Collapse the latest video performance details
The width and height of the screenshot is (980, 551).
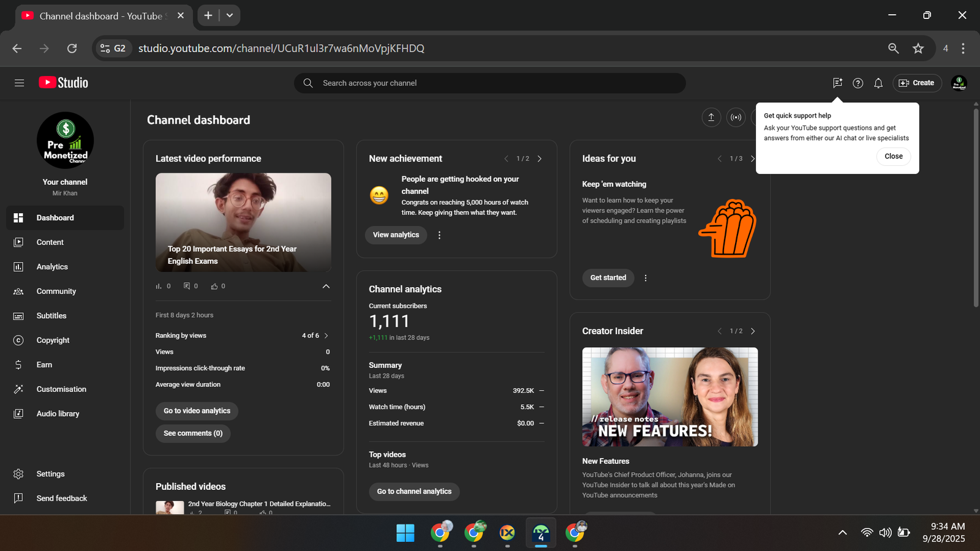pos(326,286)
